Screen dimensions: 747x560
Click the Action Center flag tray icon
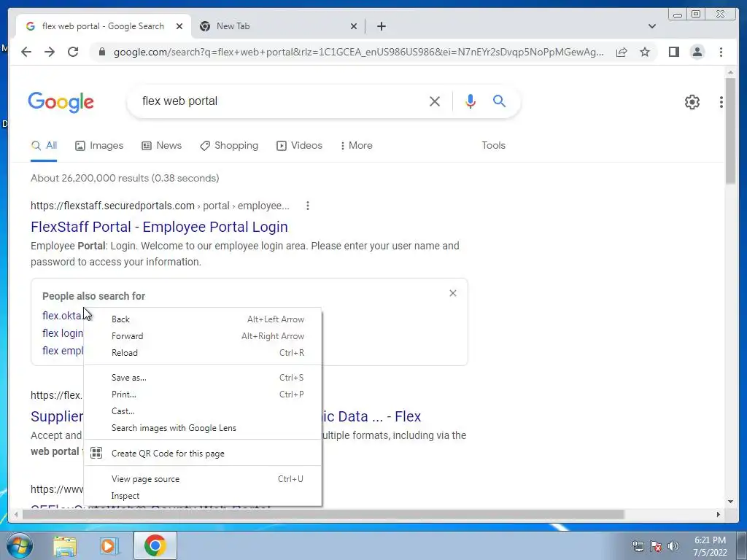(x=656, y=546)
